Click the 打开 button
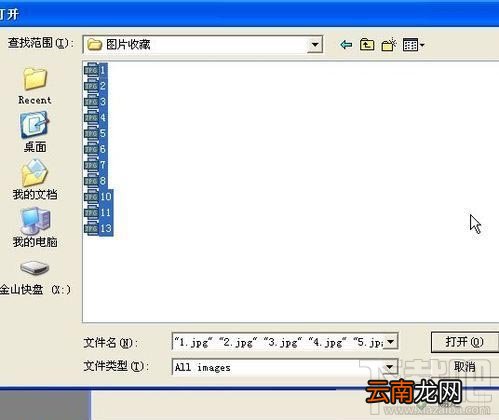499x420 pixels. click(465, 342)
